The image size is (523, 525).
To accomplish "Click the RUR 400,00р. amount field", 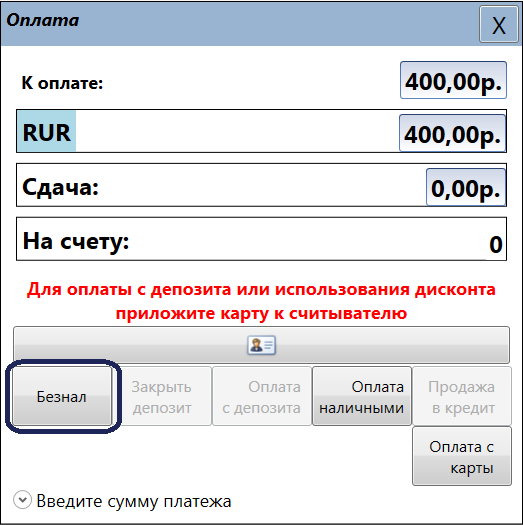I will 452,133.
